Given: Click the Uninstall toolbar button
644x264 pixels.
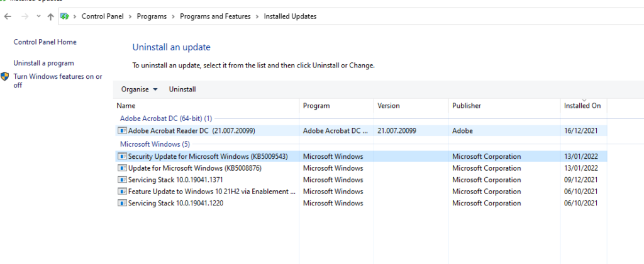Looking at the screenshot, I should 182,89.
